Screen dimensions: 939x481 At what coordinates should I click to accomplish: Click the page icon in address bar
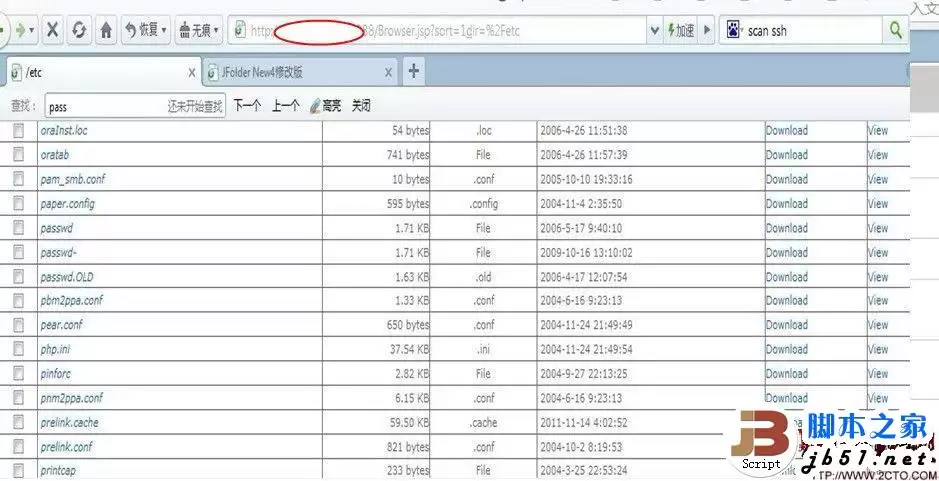pyautogui.click(x=240, y=30)
